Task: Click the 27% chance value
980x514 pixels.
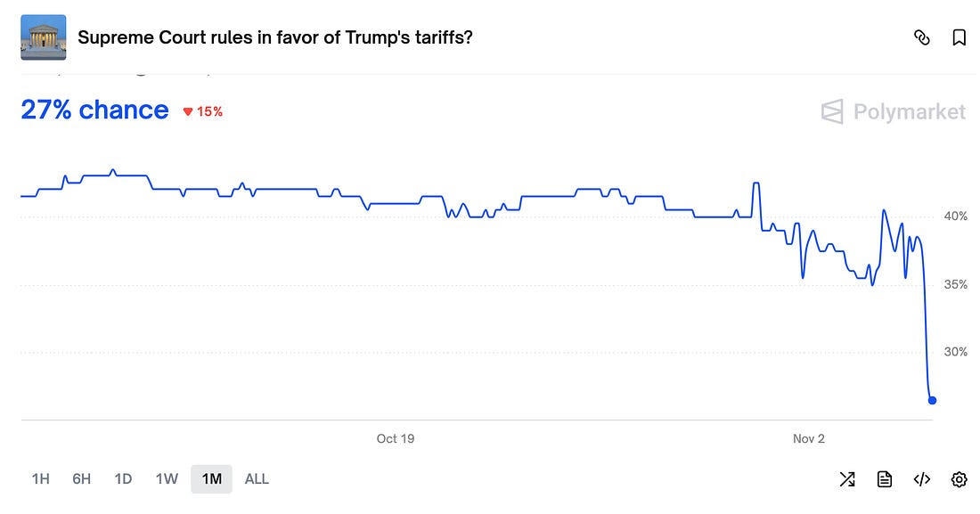Action: click(94, 110)
